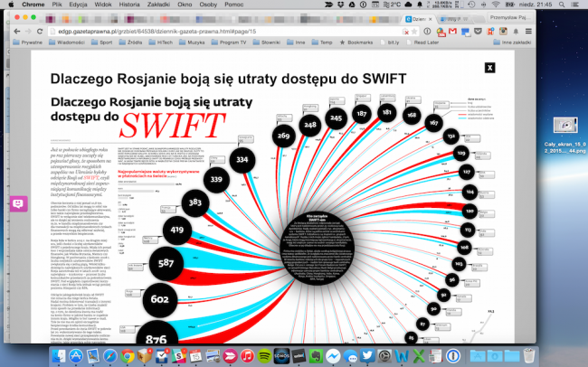588x367 pixels.
Task: Launch App Store from the Dock
Action: (76, 356)
